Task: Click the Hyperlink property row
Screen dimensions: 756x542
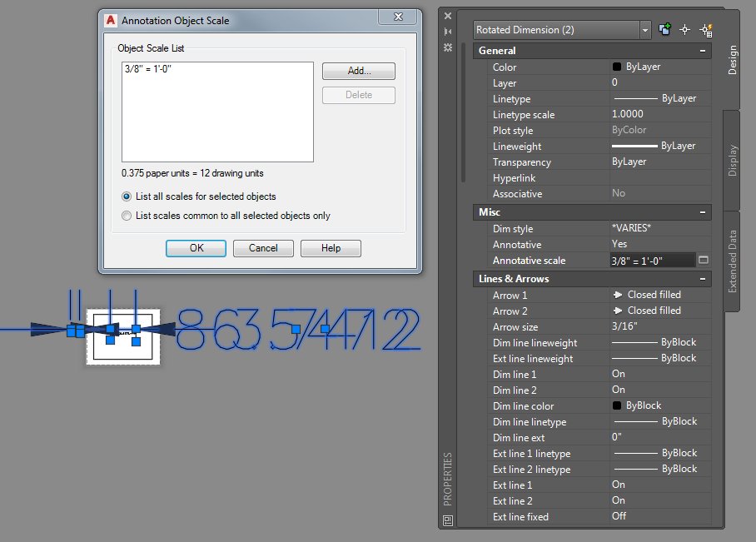Action: coord(599,178)
